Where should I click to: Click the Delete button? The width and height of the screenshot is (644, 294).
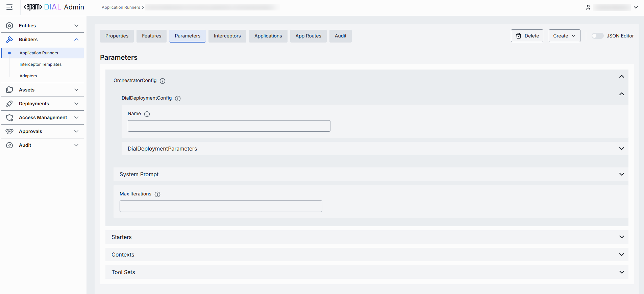click(527, 36)
